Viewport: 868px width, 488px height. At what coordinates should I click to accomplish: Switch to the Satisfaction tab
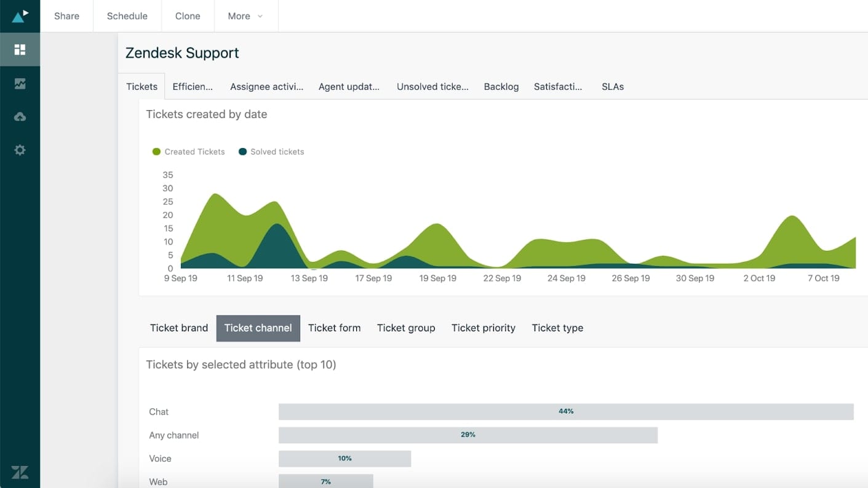click(x=557, y=87)
